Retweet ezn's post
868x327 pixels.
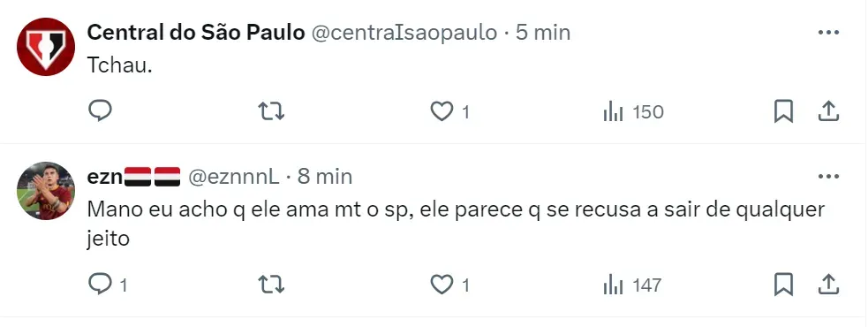click(272, 285)
